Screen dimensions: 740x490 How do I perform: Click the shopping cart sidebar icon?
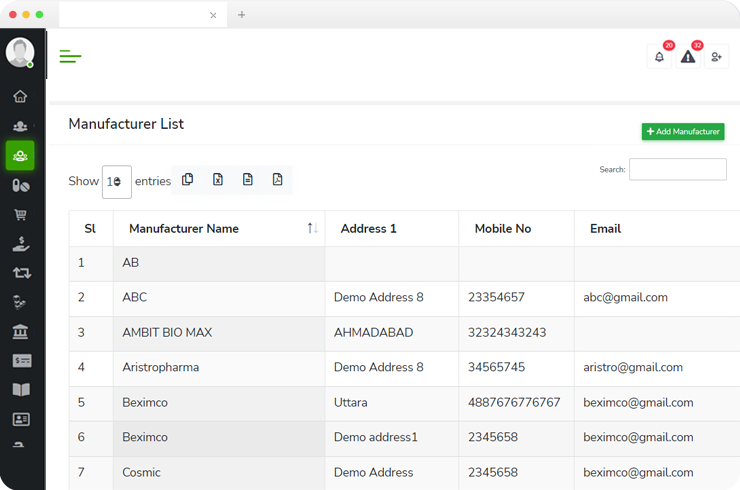point(20,214)
